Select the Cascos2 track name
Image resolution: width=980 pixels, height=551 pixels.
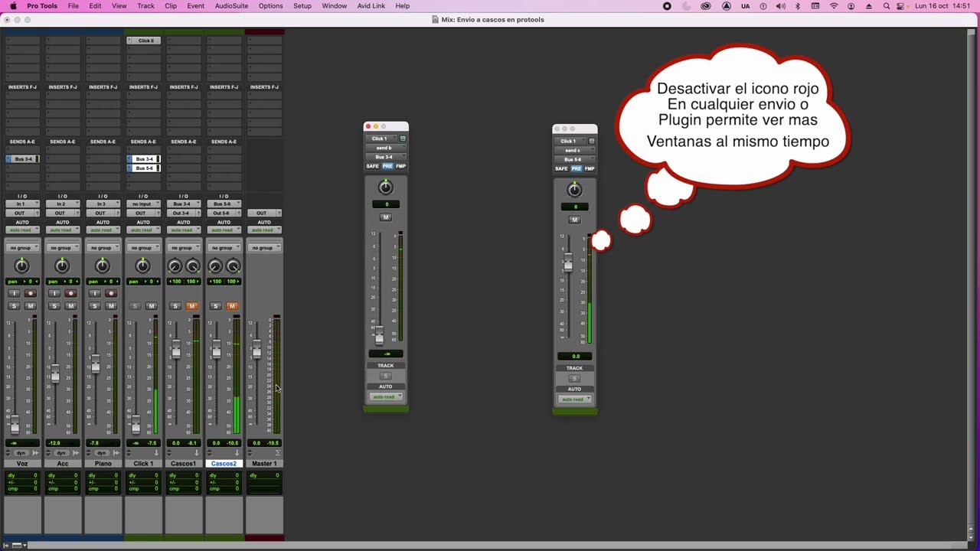[x=224, y=464]
